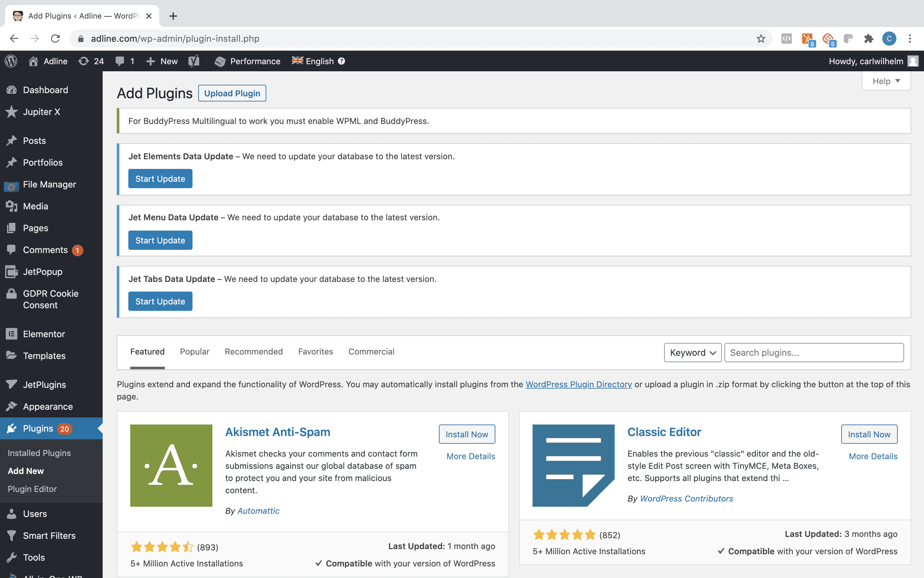This screenshot has height=578, width=924.
Task: Go to Installed Plugins submenu
Action: 39,453
